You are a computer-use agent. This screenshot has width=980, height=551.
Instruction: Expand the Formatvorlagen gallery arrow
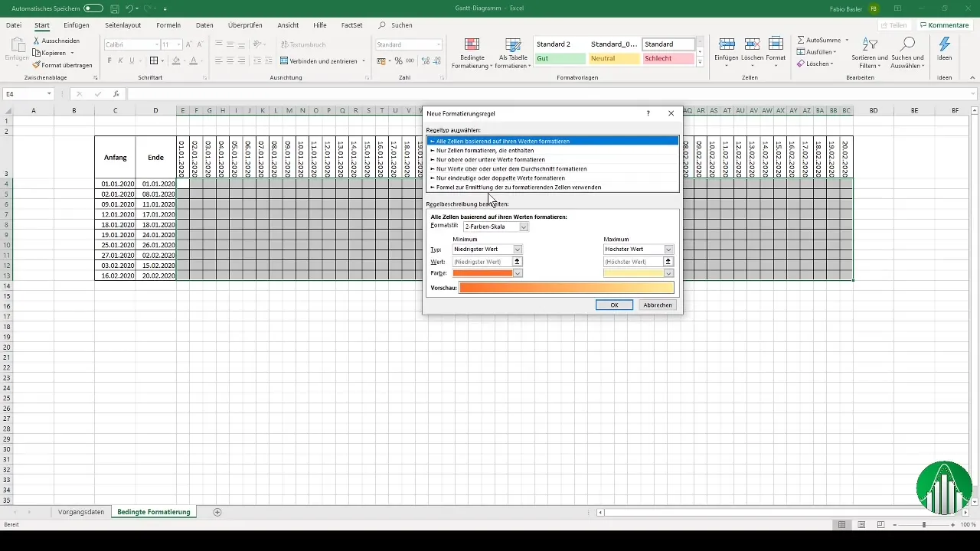pos(700,64)
